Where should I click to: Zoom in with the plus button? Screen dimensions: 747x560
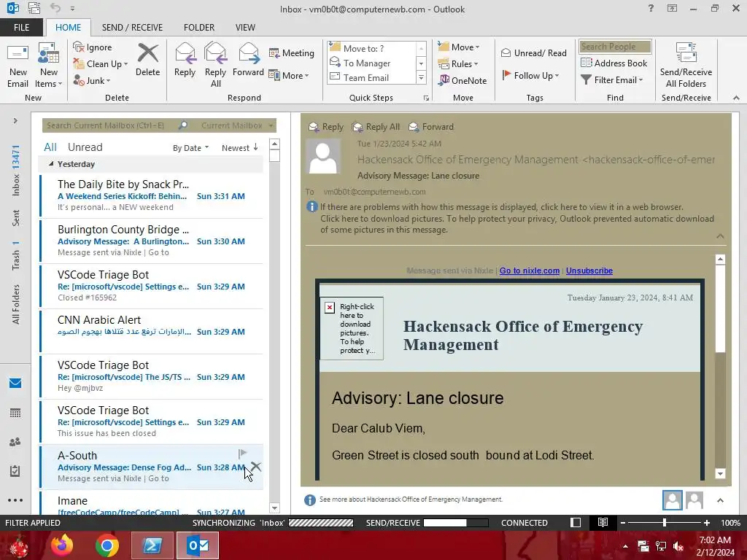click(706, 522)
